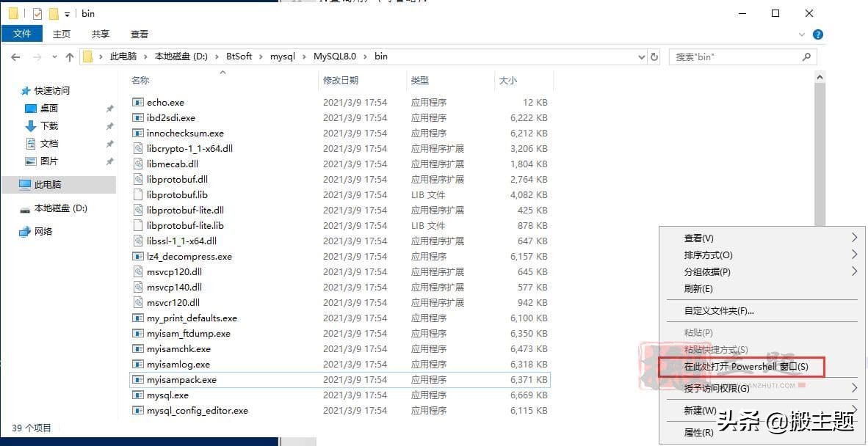Open the Help question mark icon
The image size is (868, 446).
(817, 33)
